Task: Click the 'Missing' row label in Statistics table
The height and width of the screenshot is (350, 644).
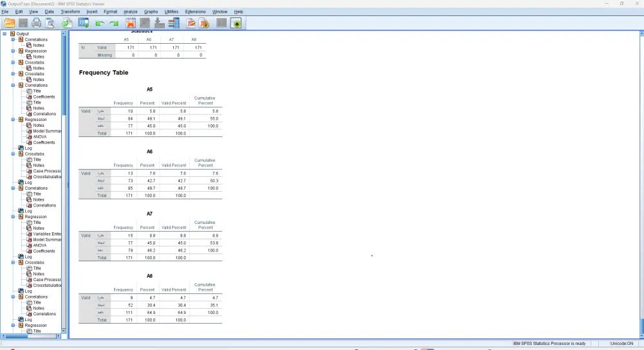Action: 104,55
